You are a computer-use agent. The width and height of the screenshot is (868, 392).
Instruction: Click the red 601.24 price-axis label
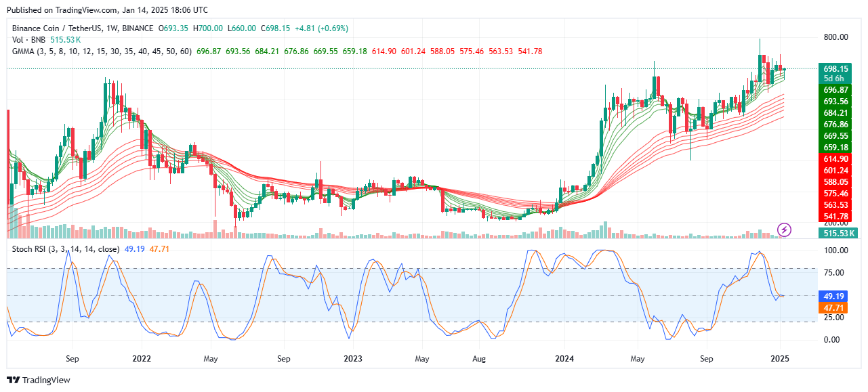836,170
